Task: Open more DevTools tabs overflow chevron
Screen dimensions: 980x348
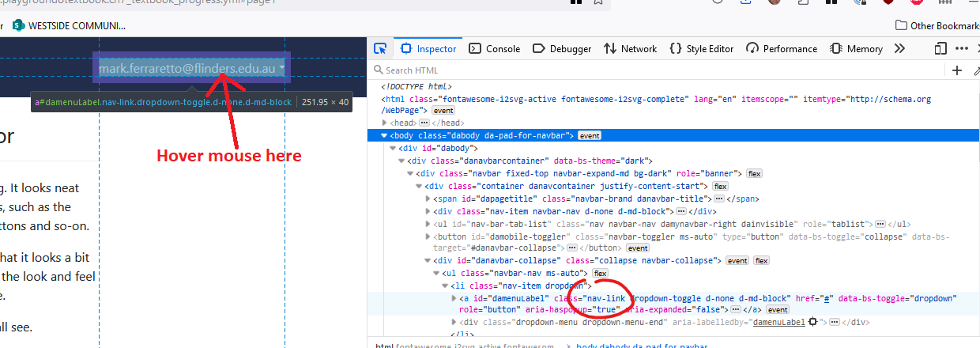Action: pyautogui.click(x=899, y=48)
